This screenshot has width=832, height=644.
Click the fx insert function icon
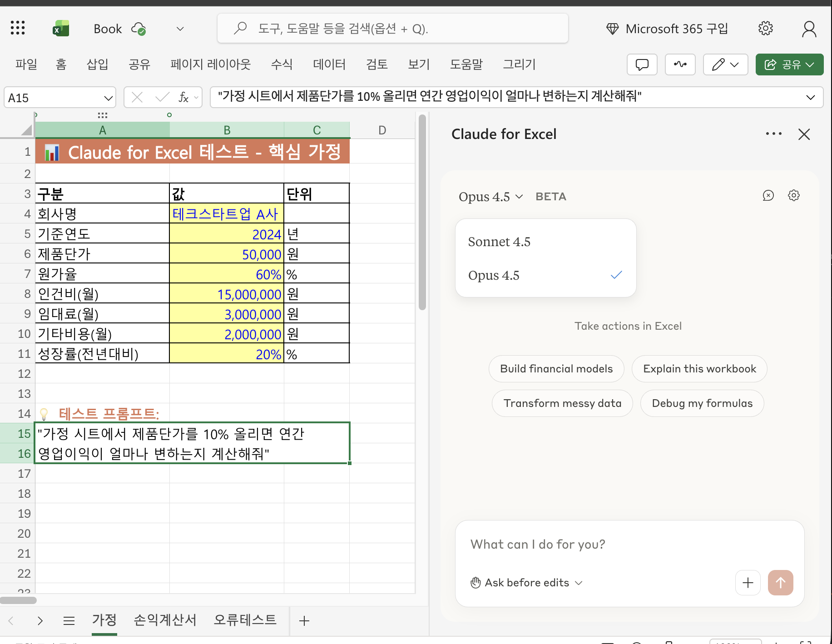183,97
